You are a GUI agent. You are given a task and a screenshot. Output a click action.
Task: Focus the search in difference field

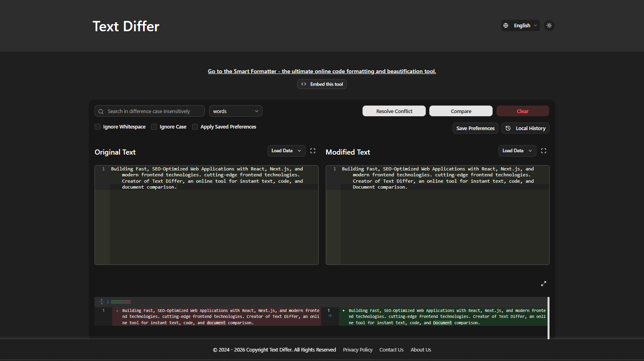[149, 111]
